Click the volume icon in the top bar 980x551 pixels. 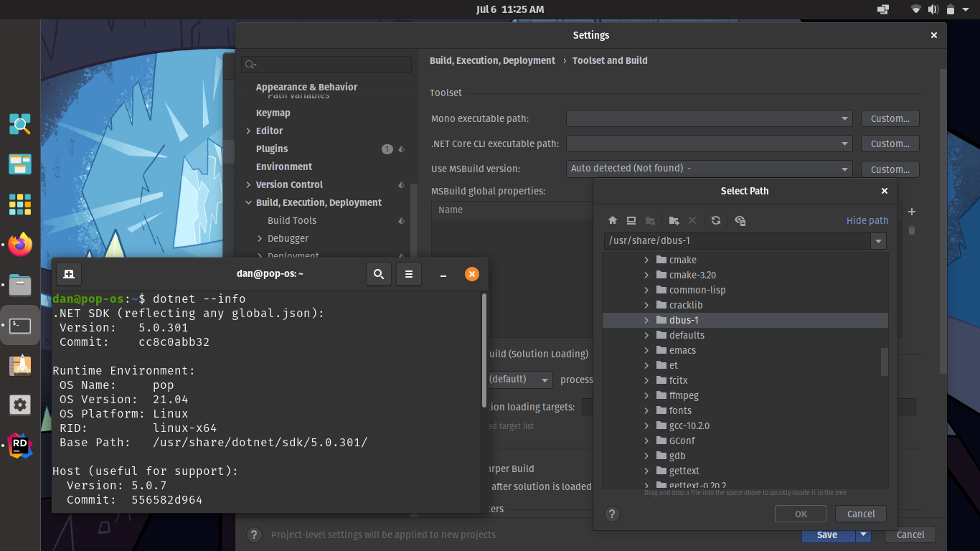tap(933, 9)
